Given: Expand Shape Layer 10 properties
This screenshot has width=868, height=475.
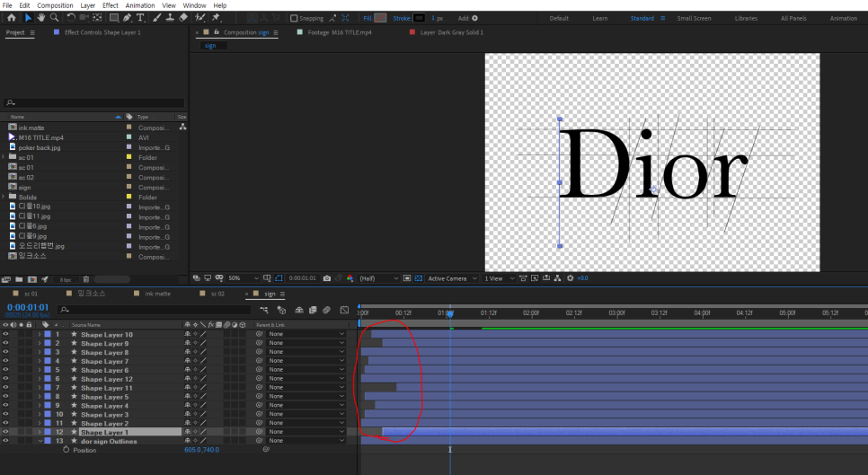Looking at the screenshot, I should click(x=40, y=335).
